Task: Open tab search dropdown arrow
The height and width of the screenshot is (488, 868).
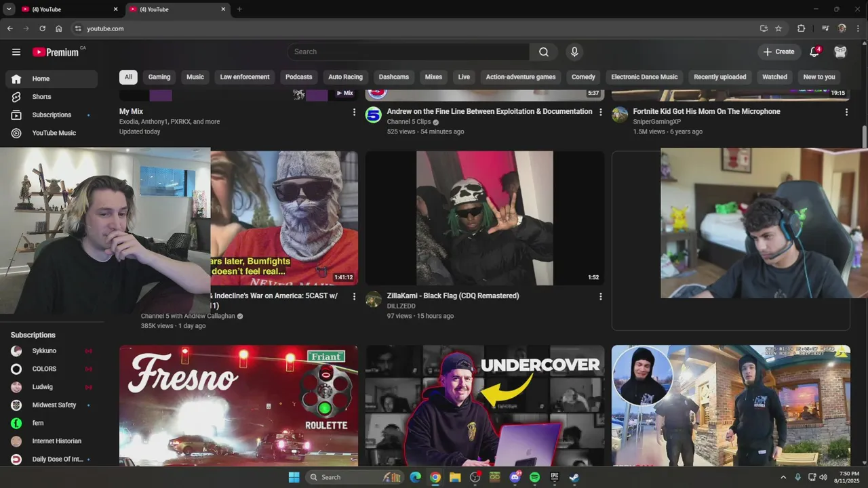Action: [x=8, y=9]
